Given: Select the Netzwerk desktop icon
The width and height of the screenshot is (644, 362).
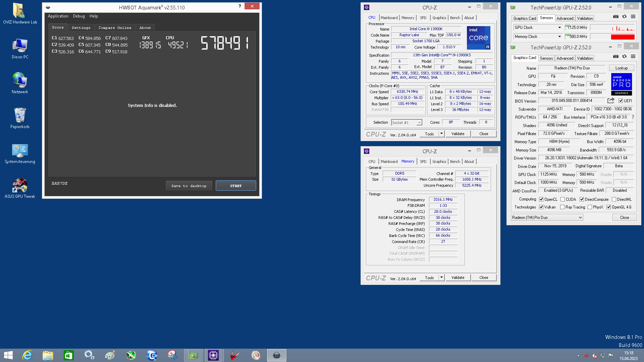Looking at the screenshot, I should click(x=20, y=83).
